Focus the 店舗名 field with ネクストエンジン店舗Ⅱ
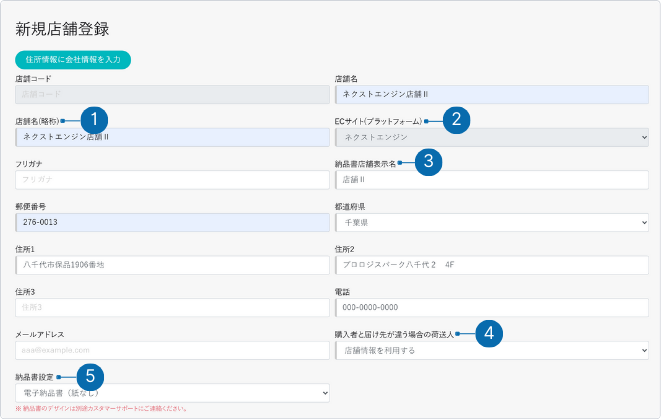664x420 pixels. (492, 94)
